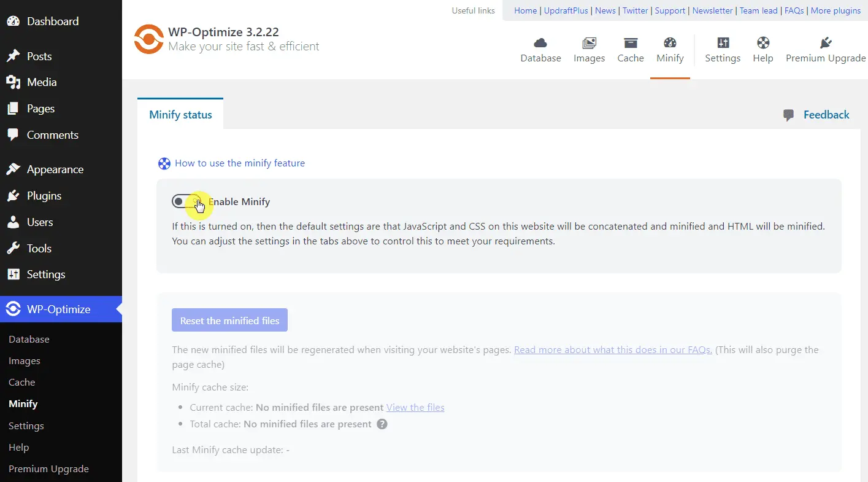The image size is (868, 482).
Task: Click the Images icon in header
Action: tap(590, 42)
